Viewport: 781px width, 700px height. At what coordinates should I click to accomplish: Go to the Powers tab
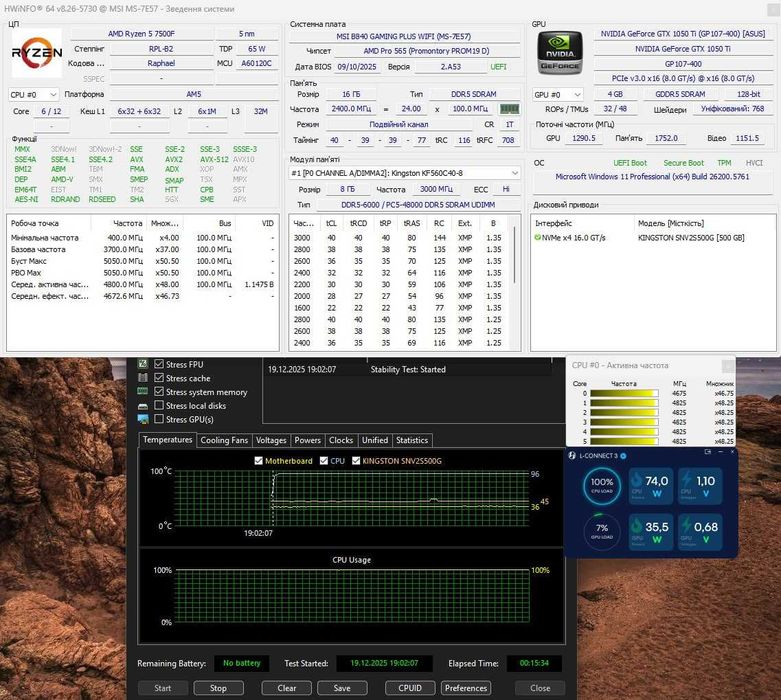click(307, 440)
